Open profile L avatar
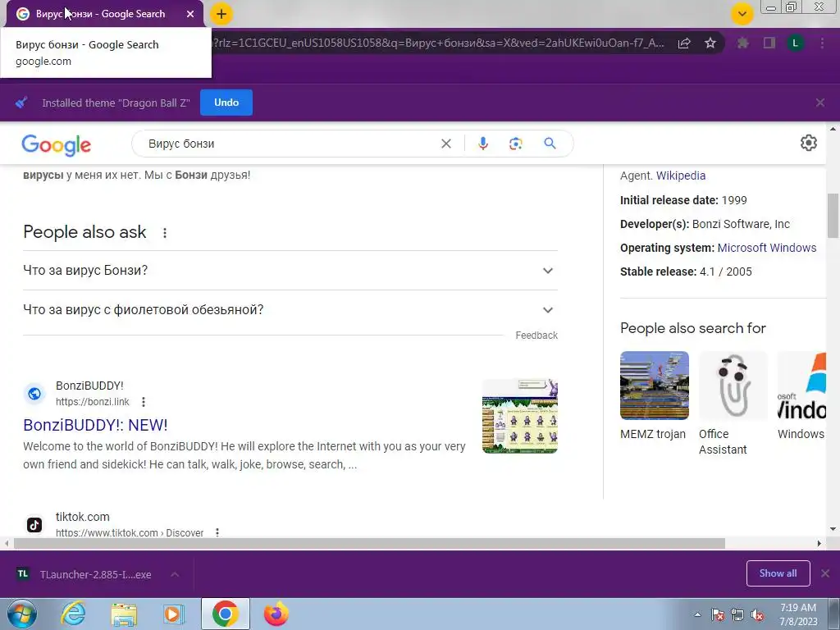This screenshot has width=840, height=630. pos(796,43)
